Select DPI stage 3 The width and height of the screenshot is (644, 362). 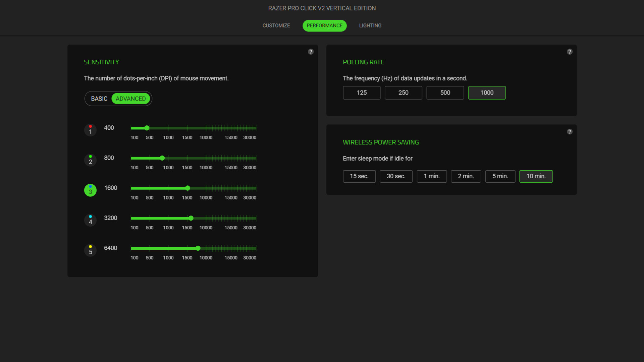[x=90, y=190]
